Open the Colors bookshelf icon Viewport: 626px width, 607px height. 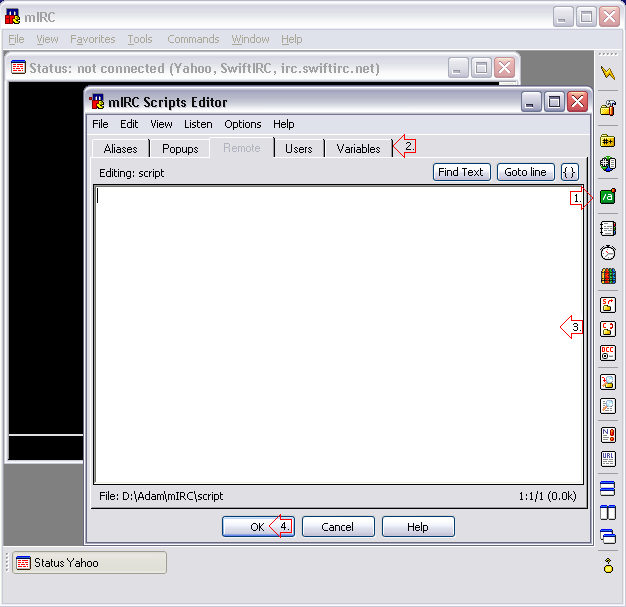point(608,276)
